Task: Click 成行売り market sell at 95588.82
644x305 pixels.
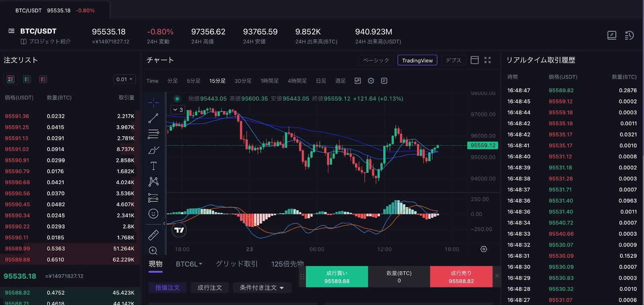Action: coord(461,277)
